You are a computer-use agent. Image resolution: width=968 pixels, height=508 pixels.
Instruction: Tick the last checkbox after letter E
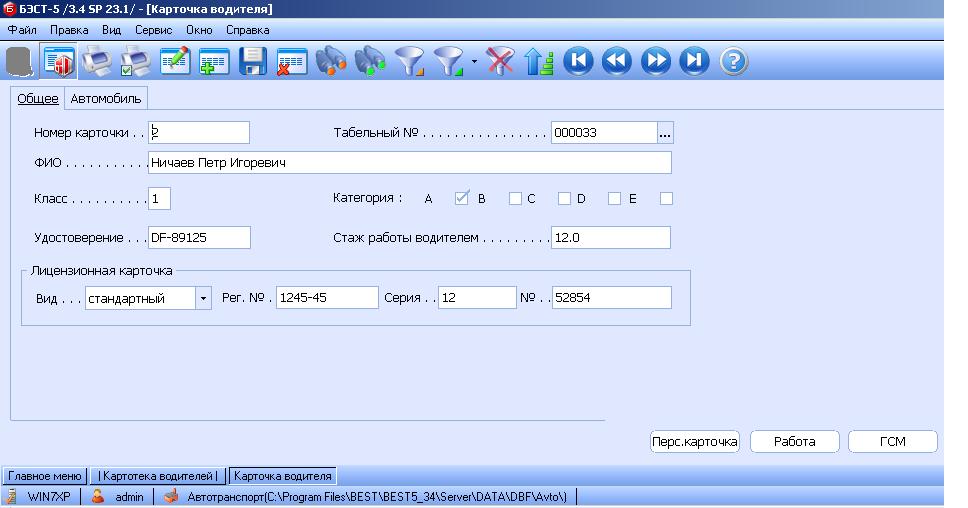(666, 199)
